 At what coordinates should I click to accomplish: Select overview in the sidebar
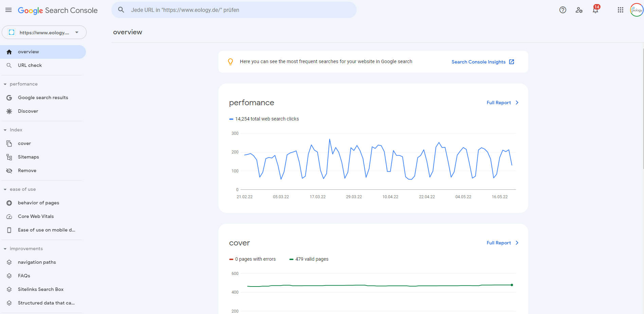tap(43, 52)
